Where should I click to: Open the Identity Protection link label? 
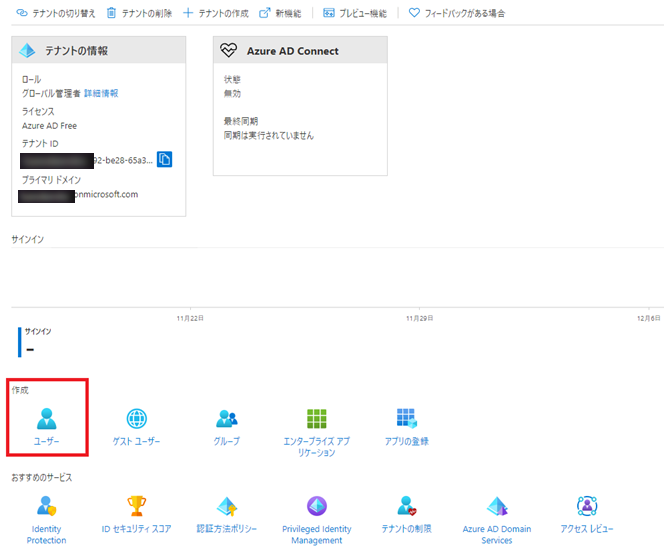pyautogui.click(x=47, y=534)
